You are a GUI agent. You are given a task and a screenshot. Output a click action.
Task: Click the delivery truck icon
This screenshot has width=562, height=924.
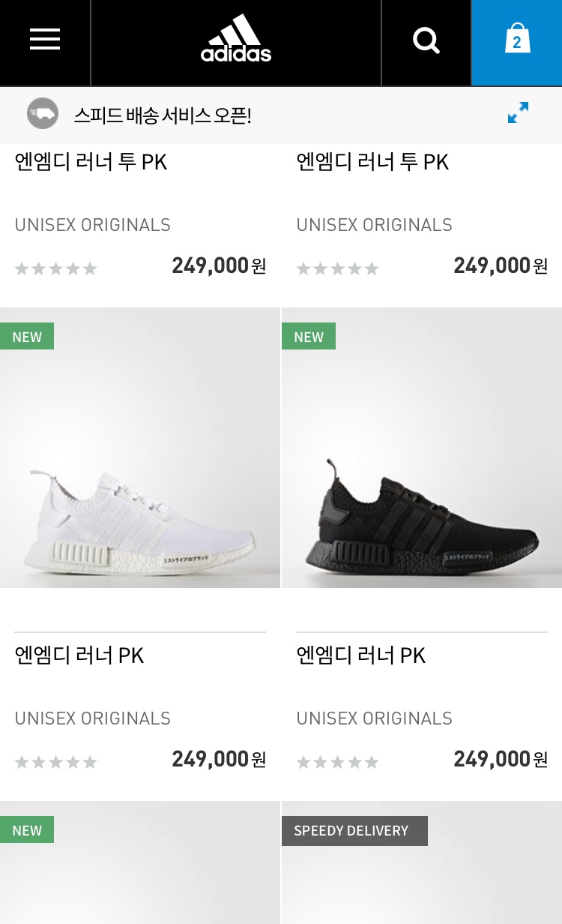[x=43, y=114]
